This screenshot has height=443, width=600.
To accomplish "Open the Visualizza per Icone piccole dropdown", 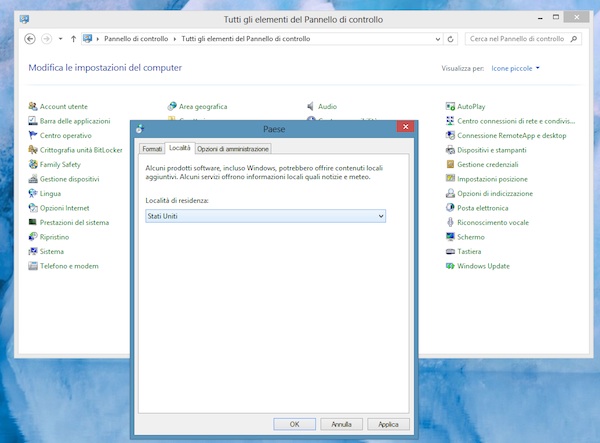I will 515,68.
